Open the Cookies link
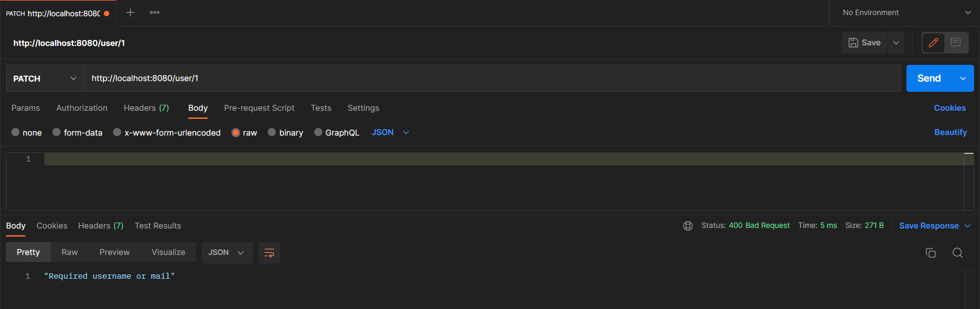 pyautogui.click(x=949, y=108)
